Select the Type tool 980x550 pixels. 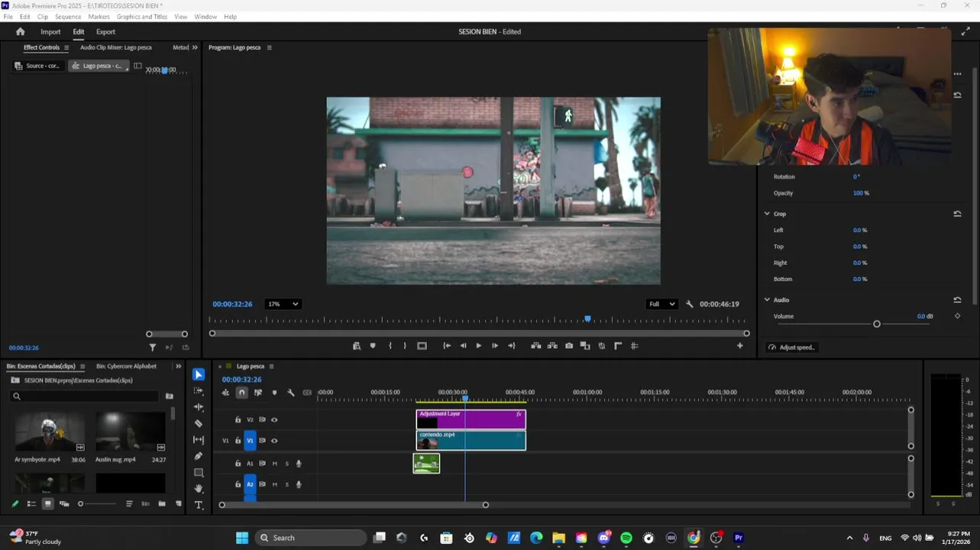pyautogui.click(x=199, y=505)
